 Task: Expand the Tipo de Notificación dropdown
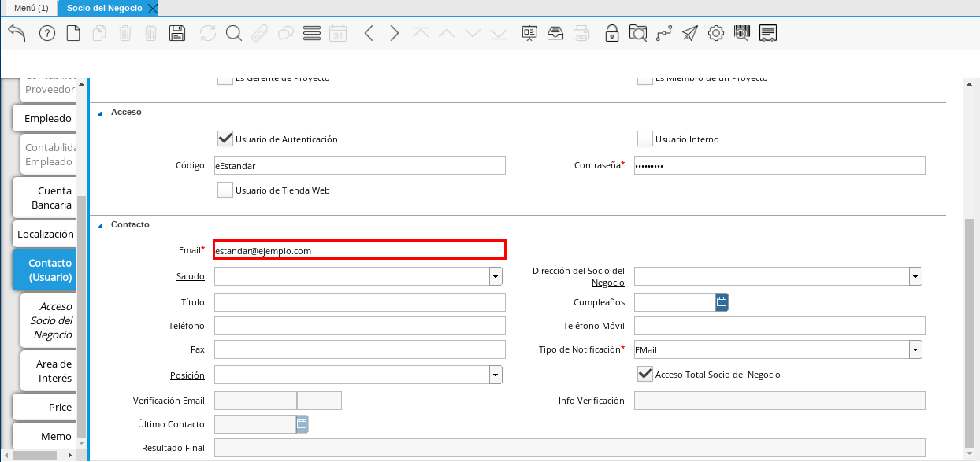915,349
